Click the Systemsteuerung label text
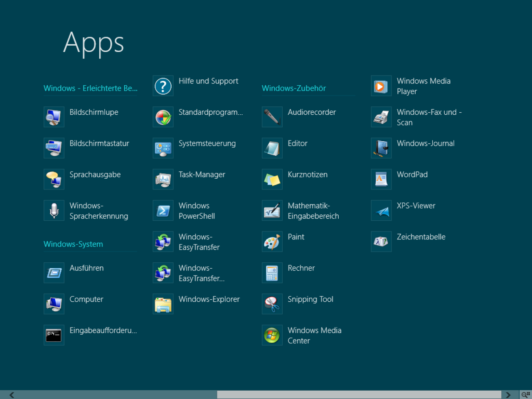Image resolution: width=532 pixels, height=399 pixels. [207, 143]
